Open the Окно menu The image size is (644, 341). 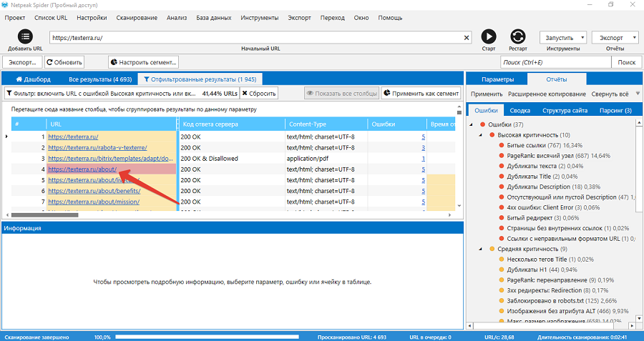pyautogui.click(x=361, y=18)
